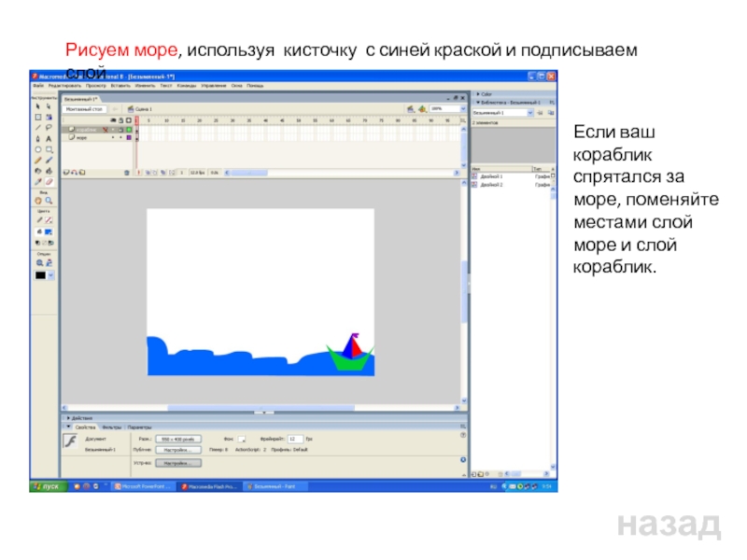Open the Modify Onion Markers menu
This screenshot has width=747, height=560.
[172, 173]
